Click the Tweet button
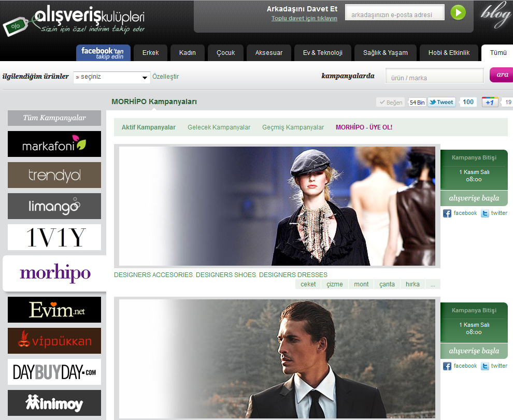This screenshot has width=513, height=420. (441, 102)
